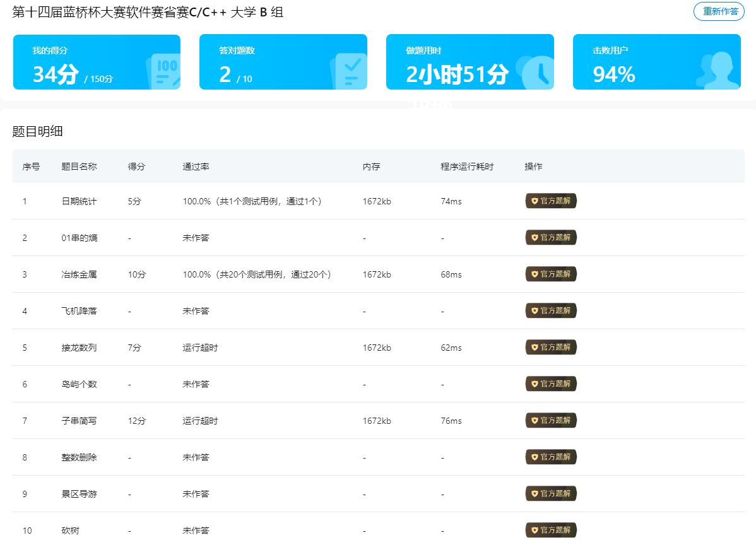Image resolution: width=756 pixels, height=545 pixels.
Task: Click the 重新作答 button
Action: pos(719,11)
